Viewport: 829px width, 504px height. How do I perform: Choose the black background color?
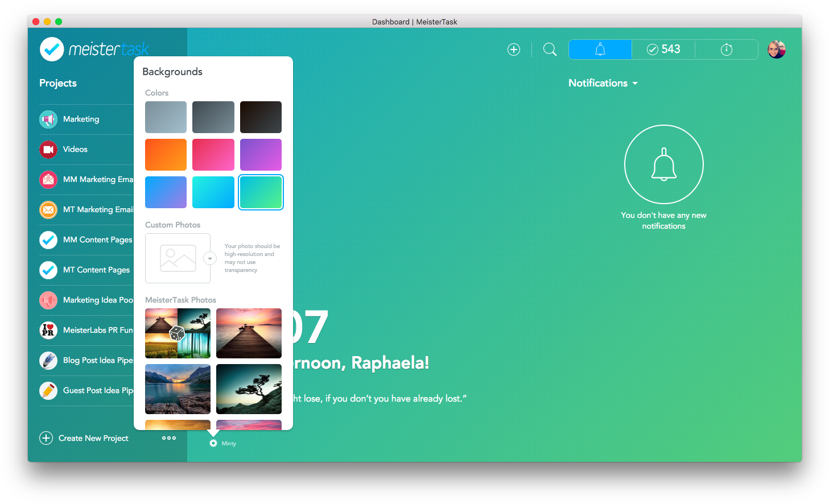pyautogui.click(x=261, y=117)
